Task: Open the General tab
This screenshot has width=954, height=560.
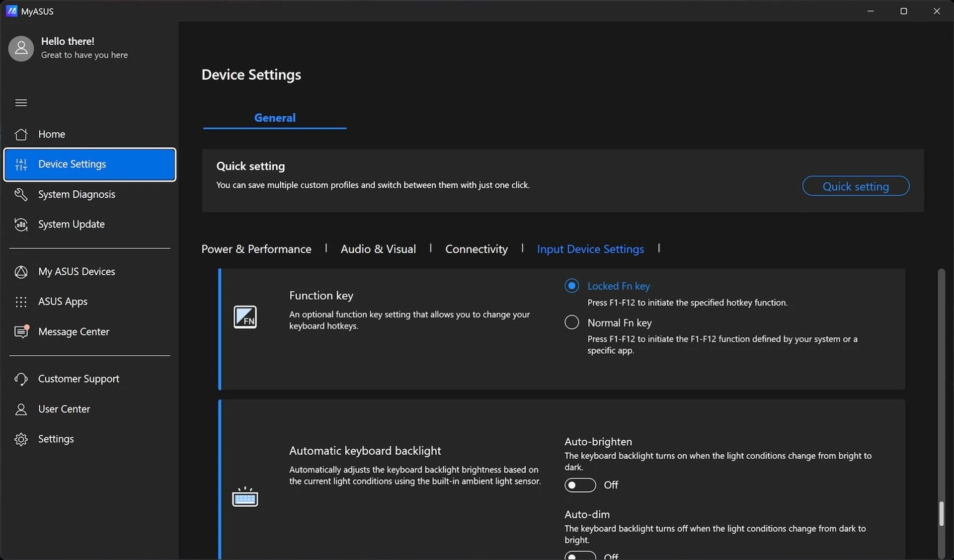Action: tap(275, 118)
